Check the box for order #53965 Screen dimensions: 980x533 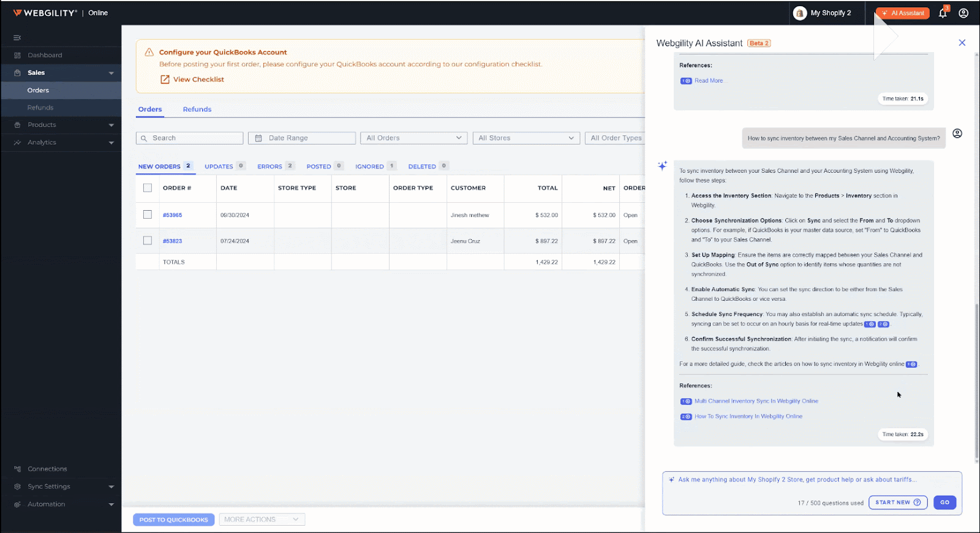(x=148, y=215)
